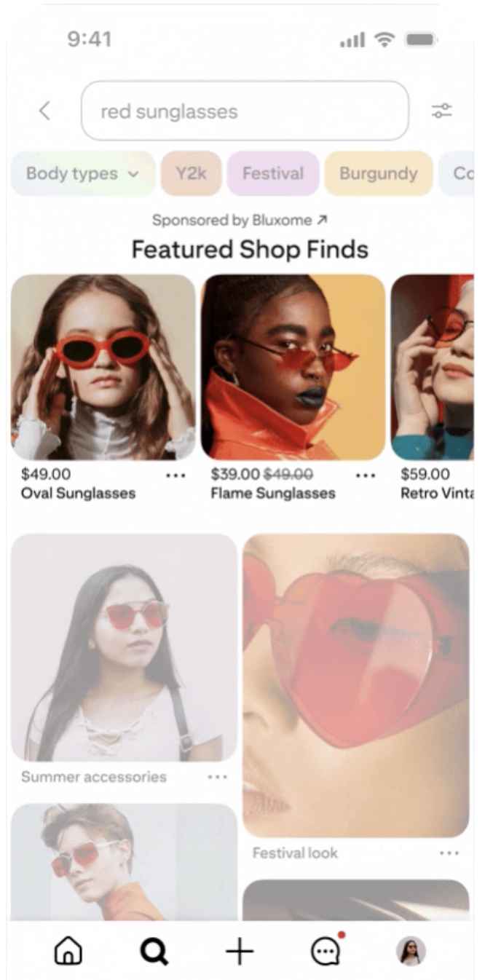Tap the Search magnifier icon in bottom bar

[154, 951]
